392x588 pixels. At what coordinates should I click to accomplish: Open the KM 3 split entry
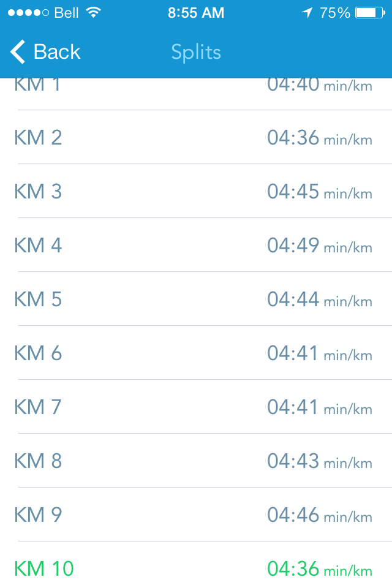[196, 191]
